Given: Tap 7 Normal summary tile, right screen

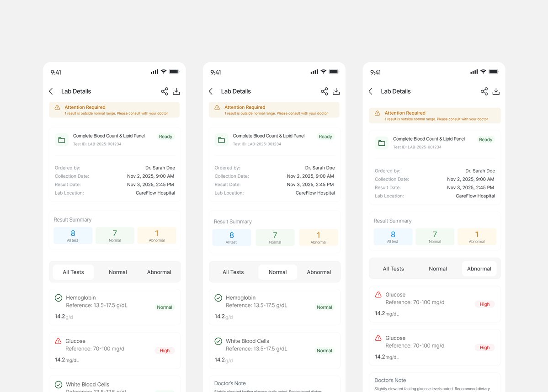Looking at the screenshot, I should pyautogui.click(x=435, y=237).
